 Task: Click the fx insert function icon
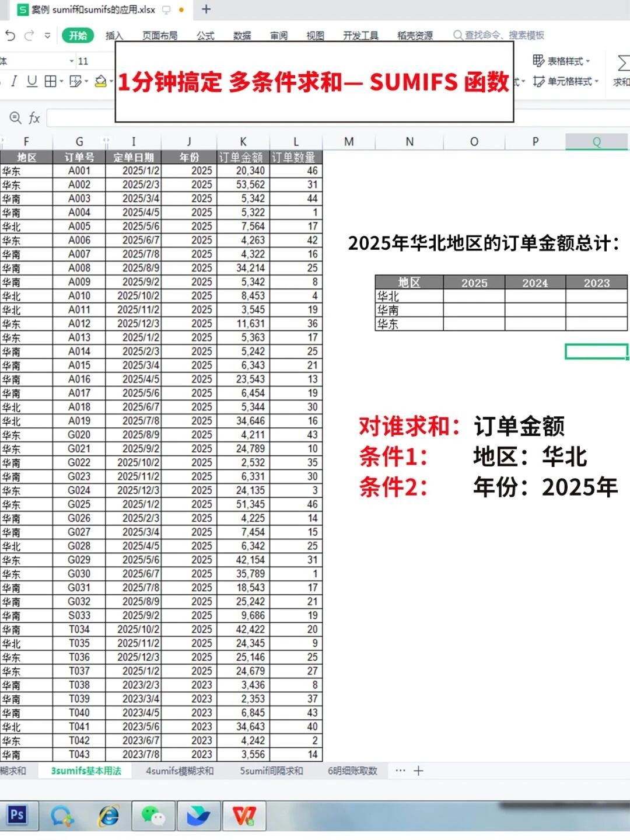click(x=34, y=118)
